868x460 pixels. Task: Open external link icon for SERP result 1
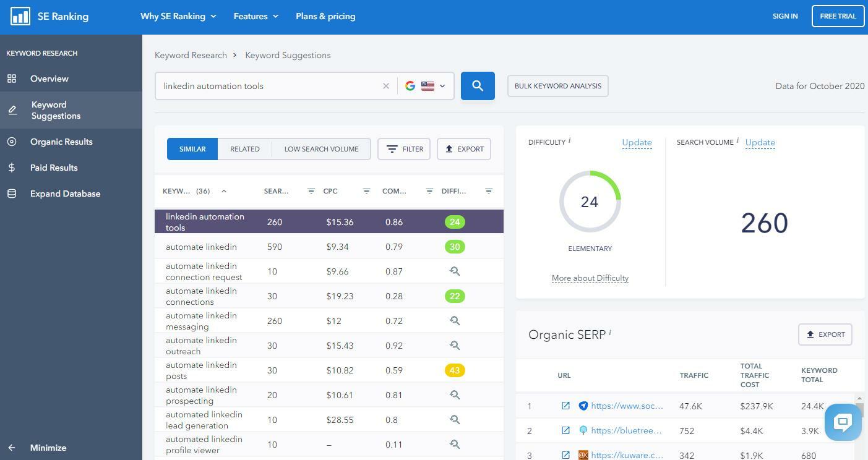point(565,406)
